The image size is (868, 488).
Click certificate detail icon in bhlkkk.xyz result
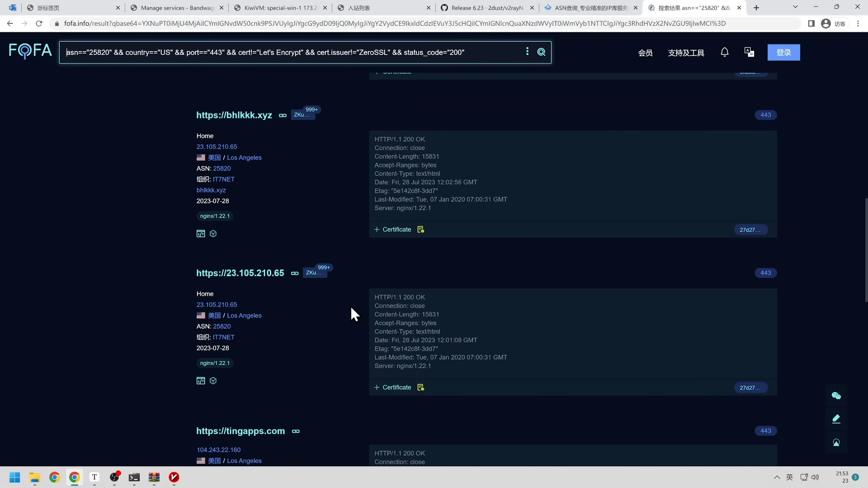point(421,230)
